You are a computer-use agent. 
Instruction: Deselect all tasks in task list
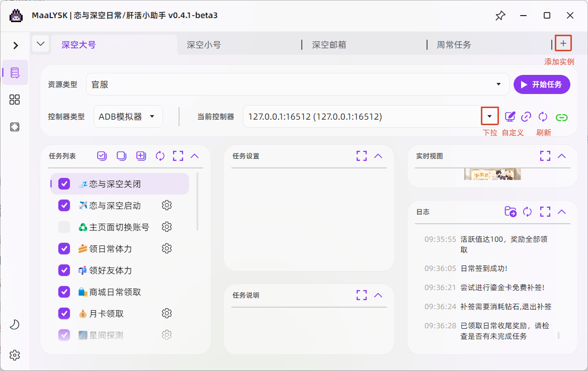click(121, 156)
